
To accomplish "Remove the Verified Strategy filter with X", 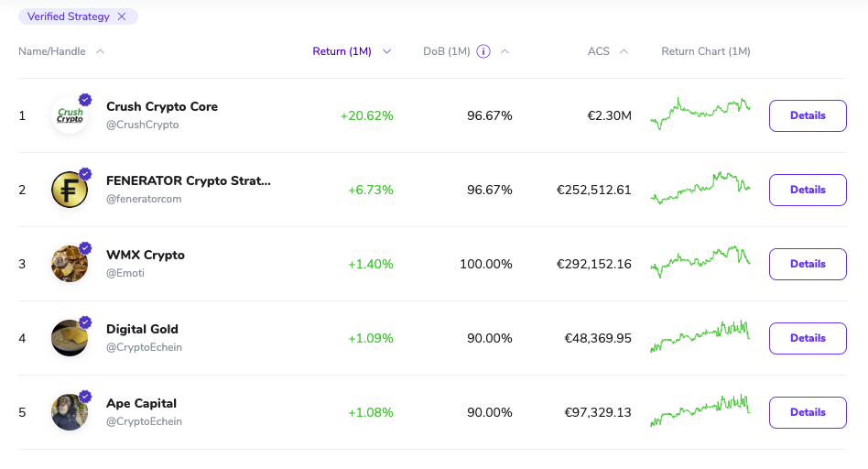I will click(x=122, y=16).
